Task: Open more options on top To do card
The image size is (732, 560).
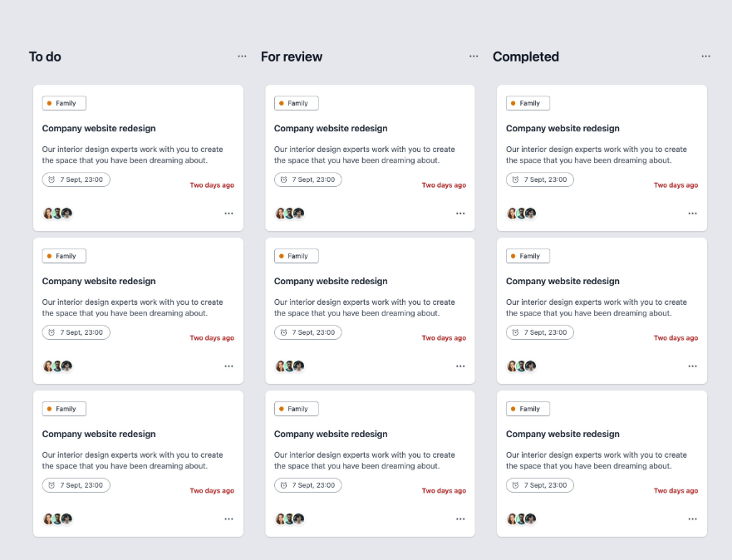Action: coord(228,214)
